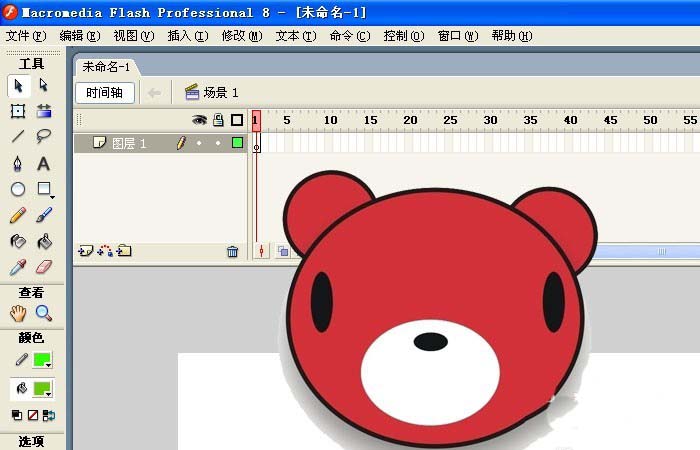Image resolution: width=700 pixels, height=450 pixels.
Task: Click the Insert Layer icon
Action: [x=86, y=251]
